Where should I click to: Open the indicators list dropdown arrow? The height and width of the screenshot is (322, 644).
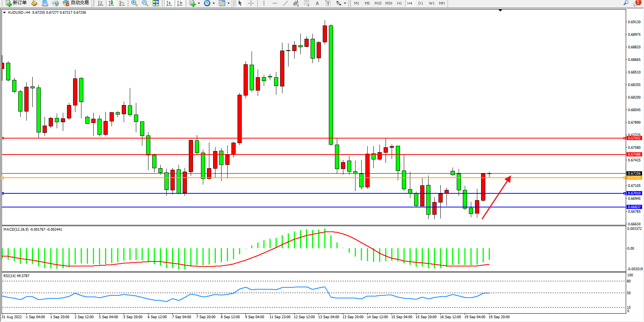199,3
